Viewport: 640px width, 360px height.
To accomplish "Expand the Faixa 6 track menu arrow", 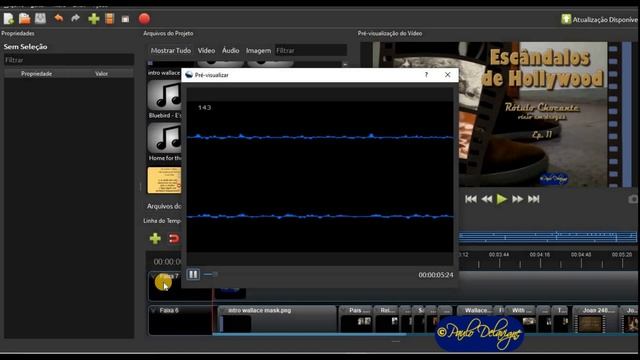I will (153, 311).
